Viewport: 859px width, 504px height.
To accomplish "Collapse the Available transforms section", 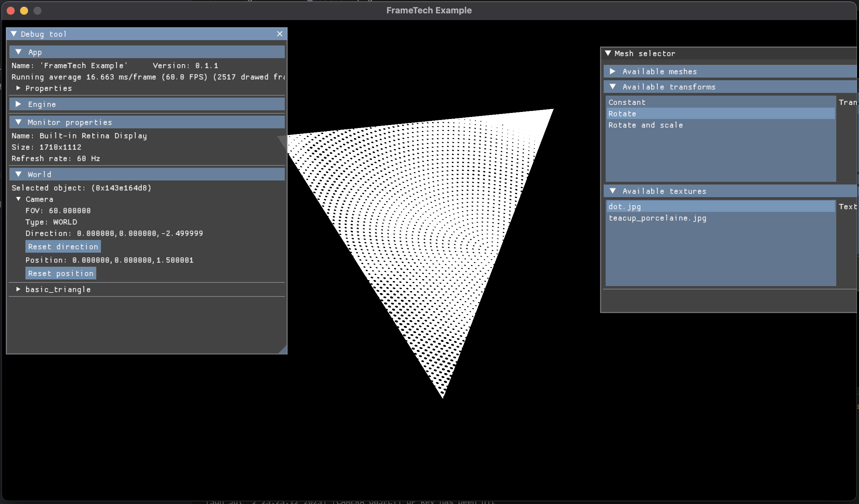I will click(x=613, y=87).
